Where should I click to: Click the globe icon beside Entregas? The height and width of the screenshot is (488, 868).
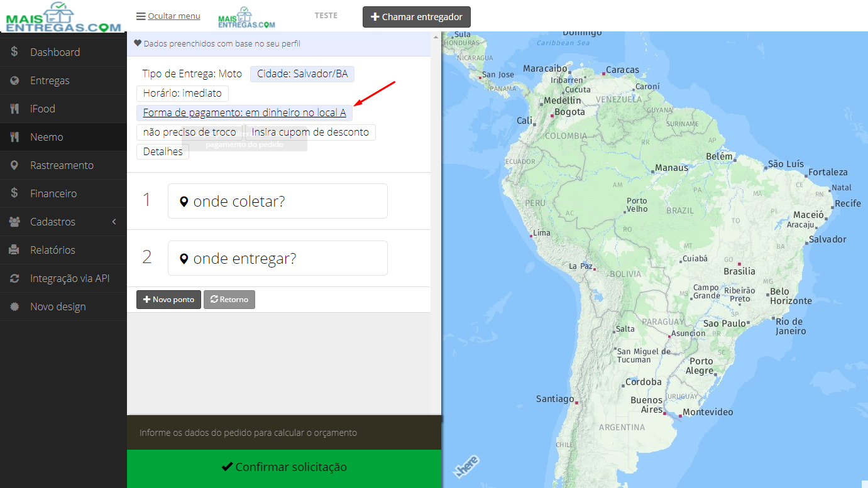coord(14,80)
